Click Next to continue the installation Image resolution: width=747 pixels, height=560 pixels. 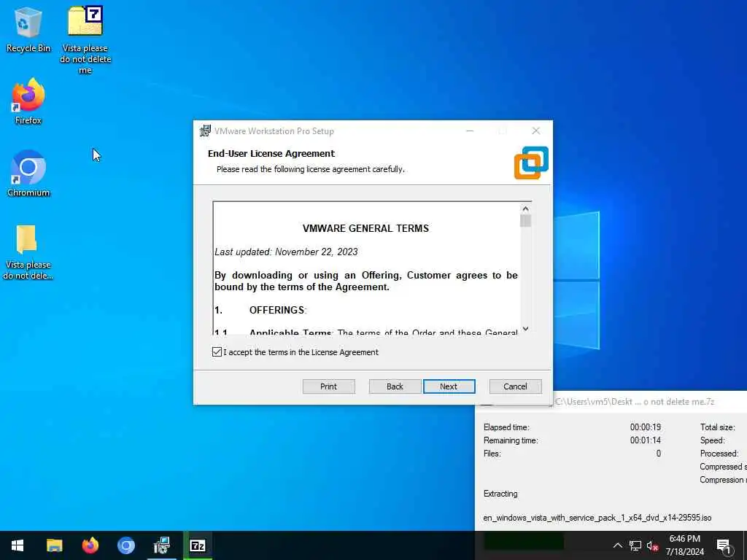pyautogui.click(x=449, y=386)
